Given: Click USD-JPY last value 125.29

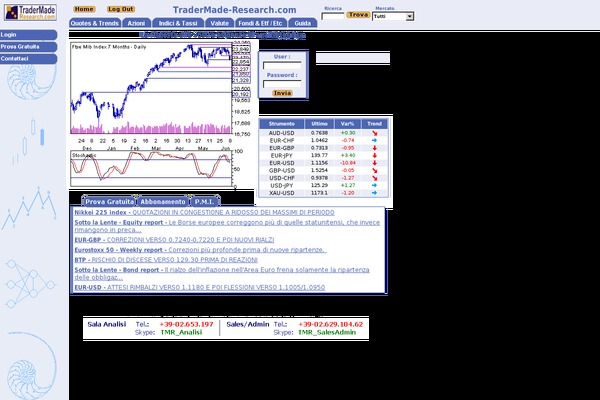Looking at the screenshot, I should (319, 185).
